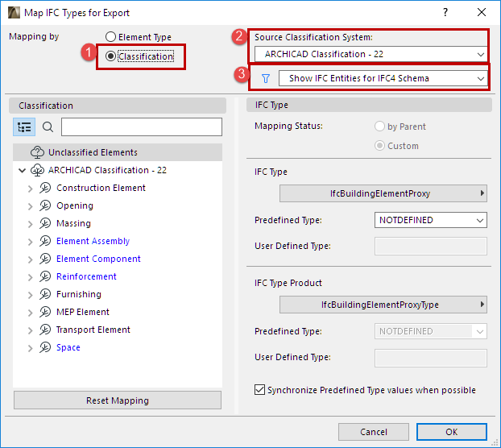Select Element Assembly tree item
Viewport: 501px width, 448px height.
click(93, 241)
